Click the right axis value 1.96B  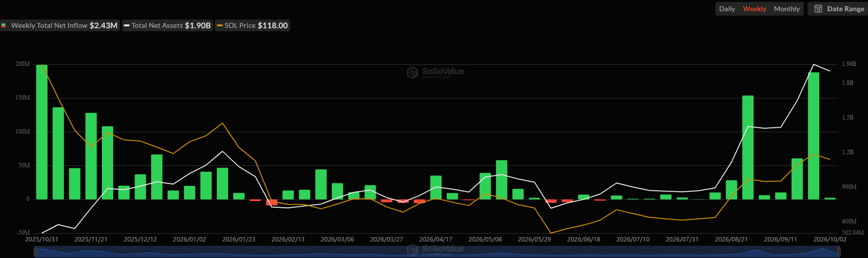coord(849,64)
